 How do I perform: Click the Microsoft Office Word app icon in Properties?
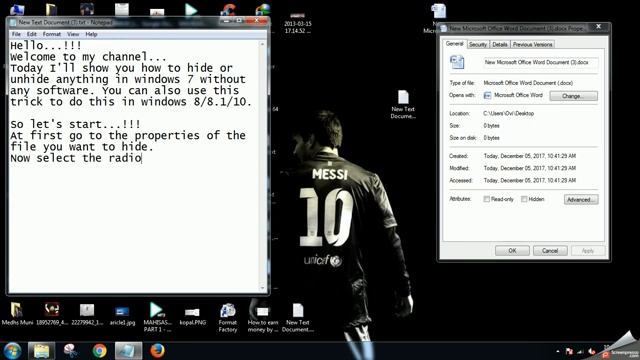click(487, 95)
